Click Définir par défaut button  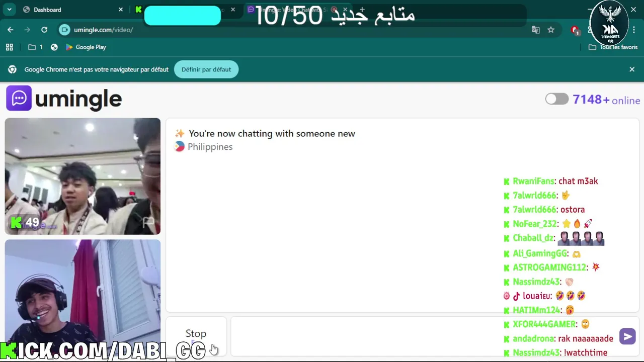point(206,69)
